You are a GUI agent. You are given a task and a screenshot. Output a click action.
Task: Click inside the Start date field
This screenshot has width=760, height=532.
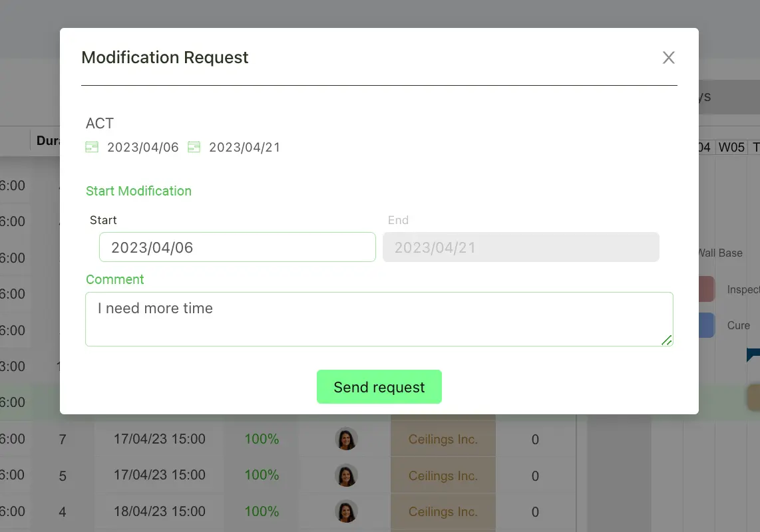pyautogui.click(x=237, y=247)
